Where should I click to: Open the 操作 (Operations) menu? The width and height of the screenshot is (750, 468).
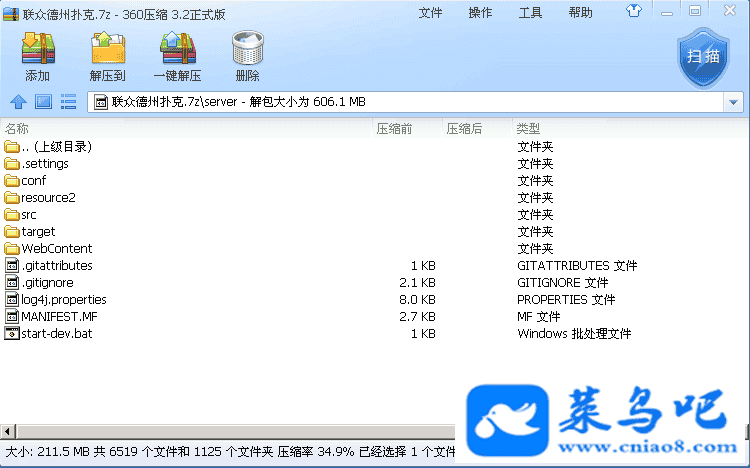[x=480, y=13]
